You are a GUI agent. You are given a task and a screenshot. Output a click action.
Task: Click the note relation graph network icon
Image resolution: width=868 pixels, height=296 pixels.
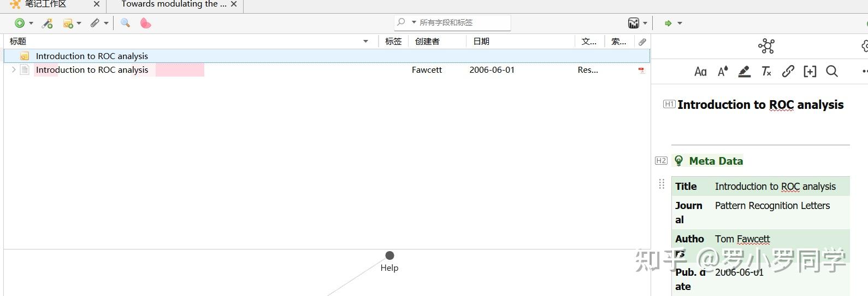click(766, 46)
